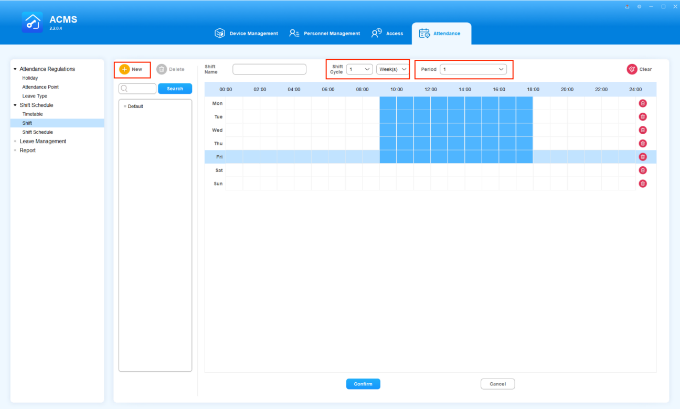680x409 pixels.
Task: Click the New shift plus icon
Action: [124, 69]
